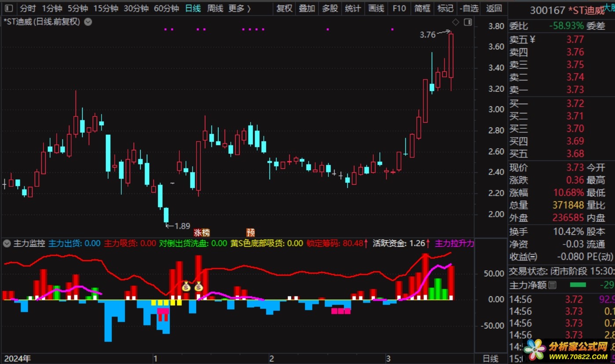This screenshot has width=615, height=364.
Task: Click the 买一 price 3.72
Action: 575,103
